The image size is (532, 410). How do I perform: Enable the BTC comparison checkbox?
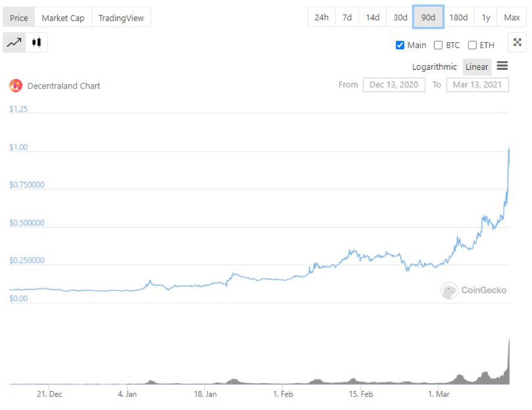coord(438,45)
